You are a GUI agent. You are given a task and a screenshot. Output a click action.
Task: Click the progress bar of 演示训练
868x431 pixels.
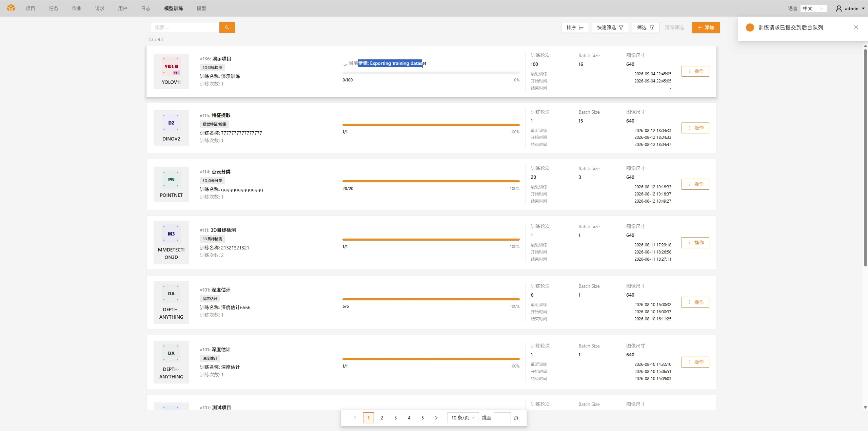coord(431,73)
